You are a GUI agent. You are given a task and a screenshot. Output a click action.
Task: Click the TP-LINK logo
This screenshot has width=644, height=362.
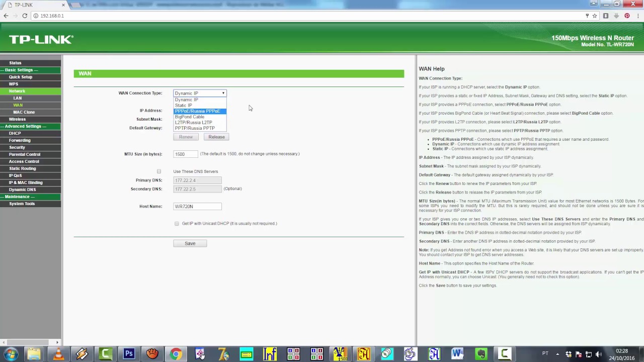[x=41, y=39]
